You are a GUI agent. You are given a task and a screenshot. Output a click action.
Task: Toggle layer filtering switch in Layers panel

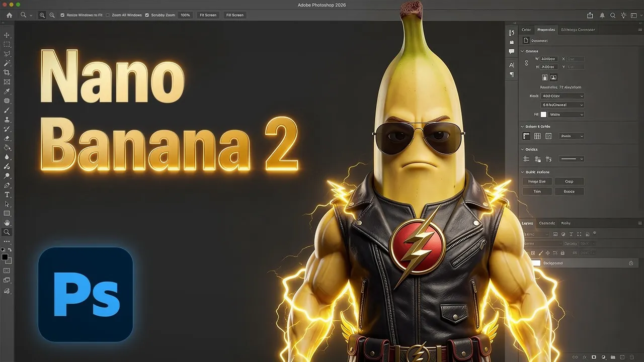coord(594,233)
